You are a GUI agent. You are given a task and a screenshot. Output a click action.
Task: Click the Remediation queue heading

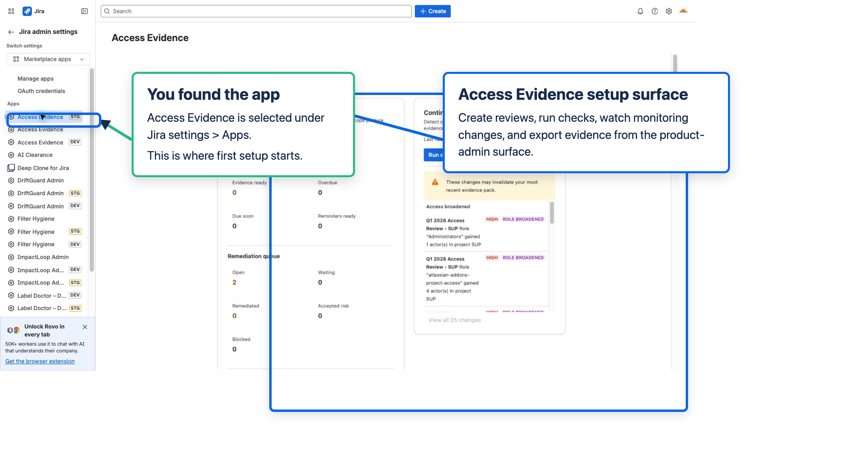pyautogui.click(x=254, y=256)
